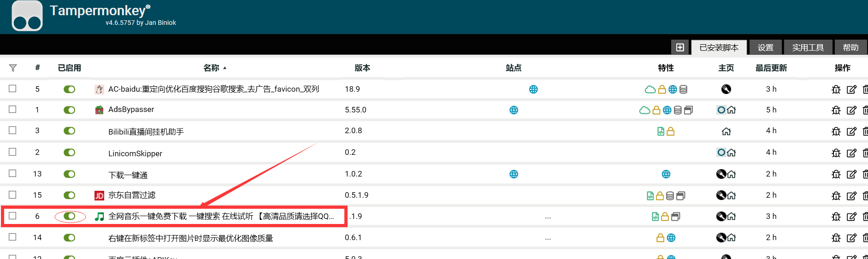This screenshot has height=259, width=868.
Task: Click the Tampermonkey logo
Action: pos(27,16)
